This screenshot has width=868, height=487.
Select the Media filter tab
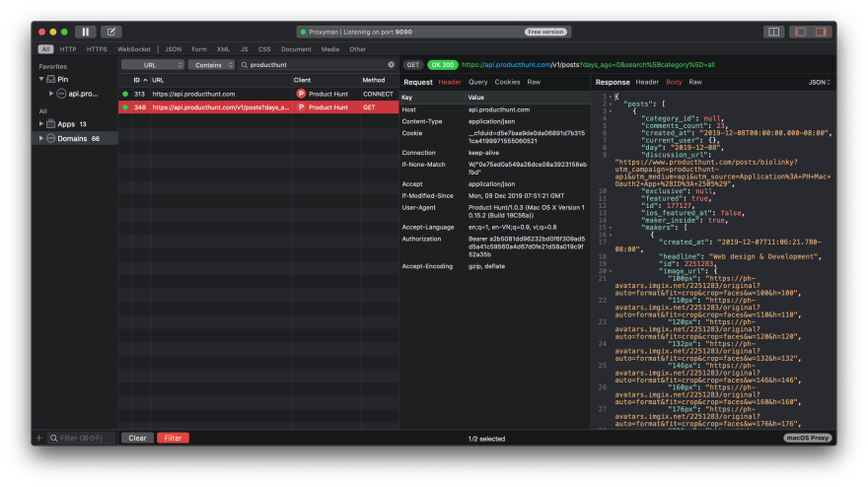click(x=330, y=49)
